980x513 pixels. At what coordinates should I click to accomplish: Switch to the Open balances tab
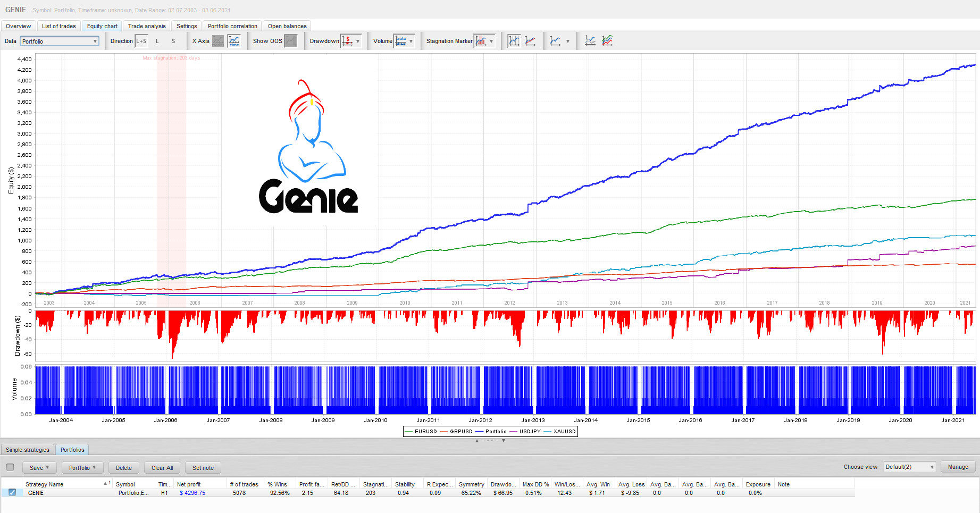point(287,26)
